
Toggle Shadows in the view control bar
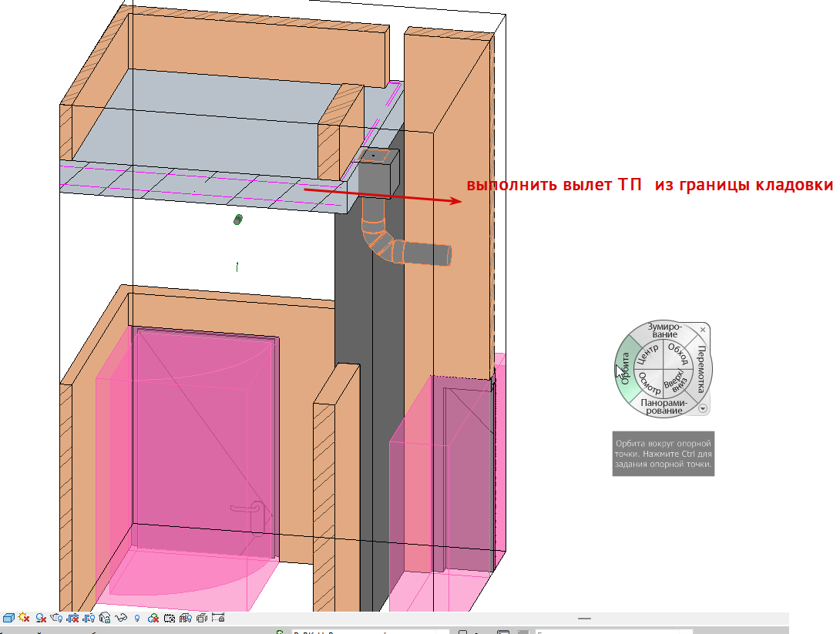[x=41, y=618]
